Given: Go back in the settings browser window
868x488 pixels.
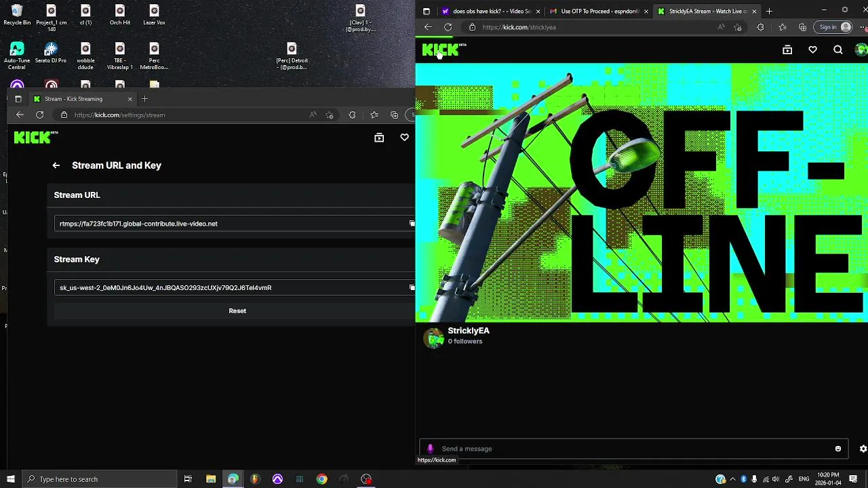Looking at the screenshot, I should tap(20, 115).
